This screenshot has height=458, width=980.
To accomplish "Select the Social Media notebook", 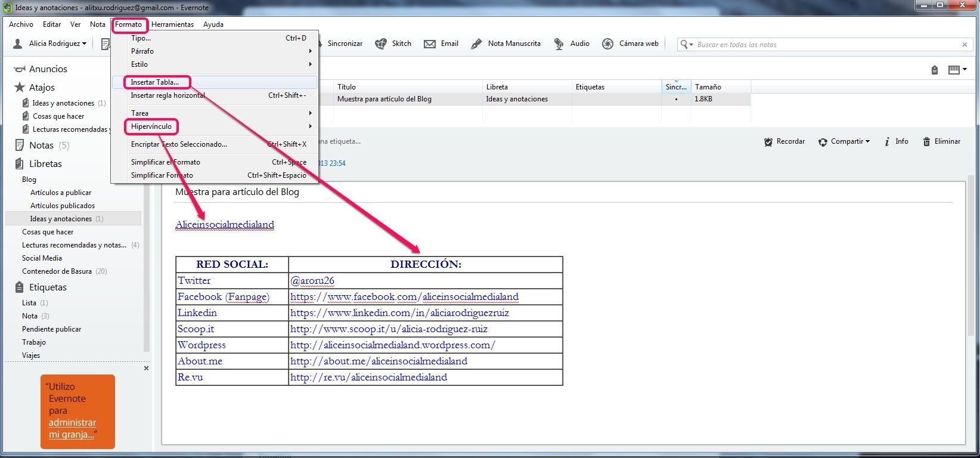I will (x=42, y=258).
